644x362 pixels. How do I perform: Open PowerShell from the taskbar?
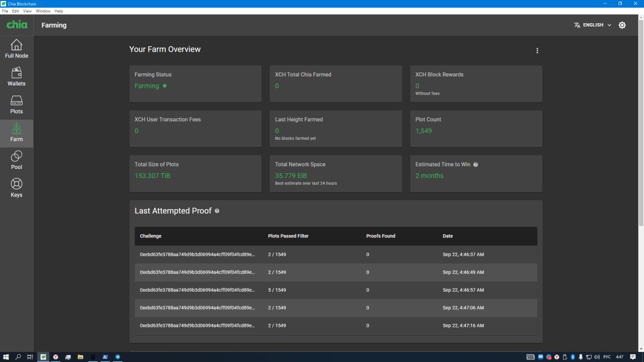point(105,357)
